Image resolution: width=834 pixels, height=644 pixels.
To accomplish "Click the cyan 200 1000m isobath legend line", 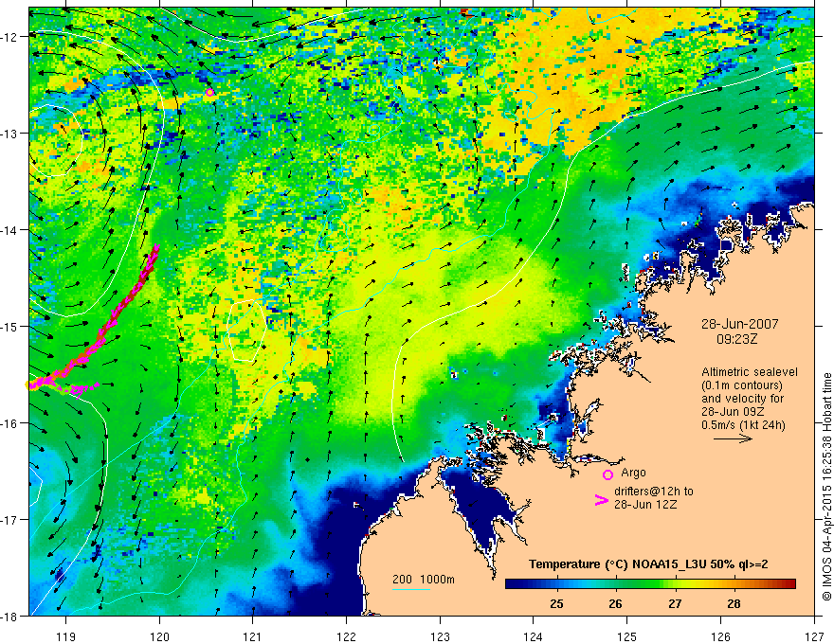I will pos(410,589).
